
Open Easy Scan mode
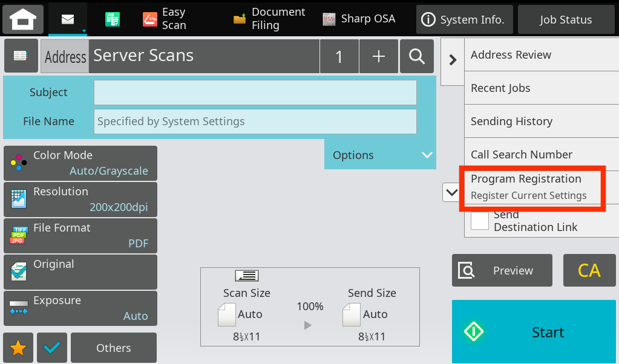(165, 19)
